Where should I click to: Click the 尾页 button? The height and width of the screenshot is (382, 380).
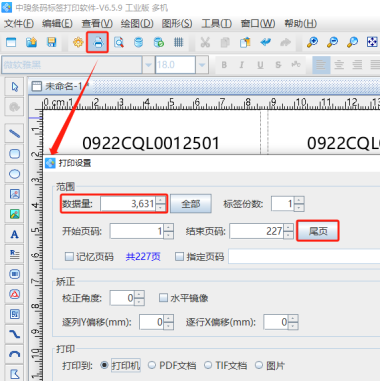click(318, 231)
